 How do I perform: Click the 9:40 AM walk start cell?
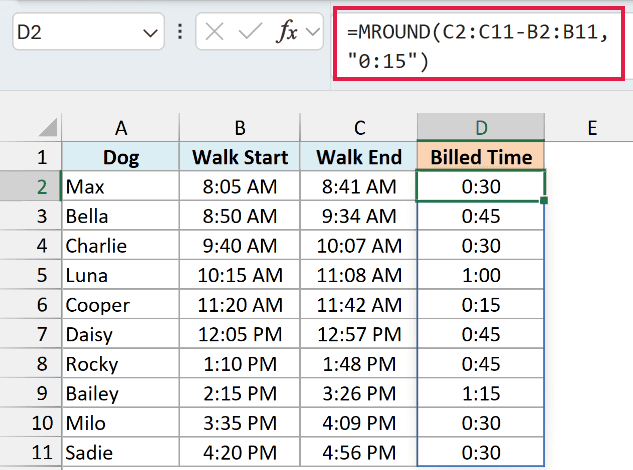240,245
